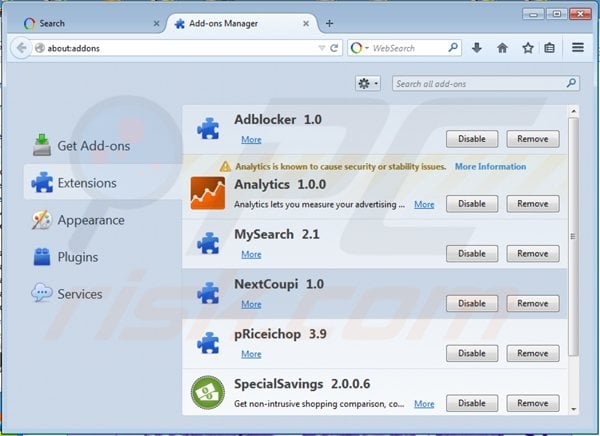
Task: Remove the Adblocker extension
Action: coord(533,139)
